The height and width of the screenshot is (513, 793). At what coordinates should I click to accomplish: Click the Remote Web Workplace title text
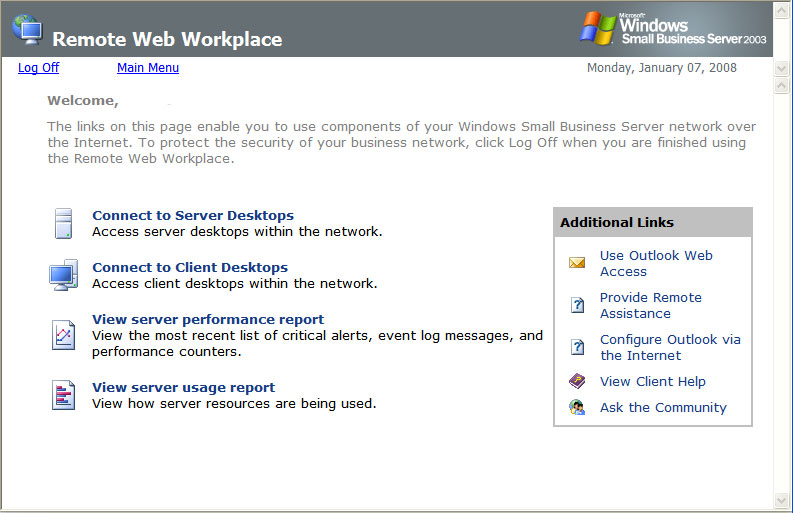167,39
